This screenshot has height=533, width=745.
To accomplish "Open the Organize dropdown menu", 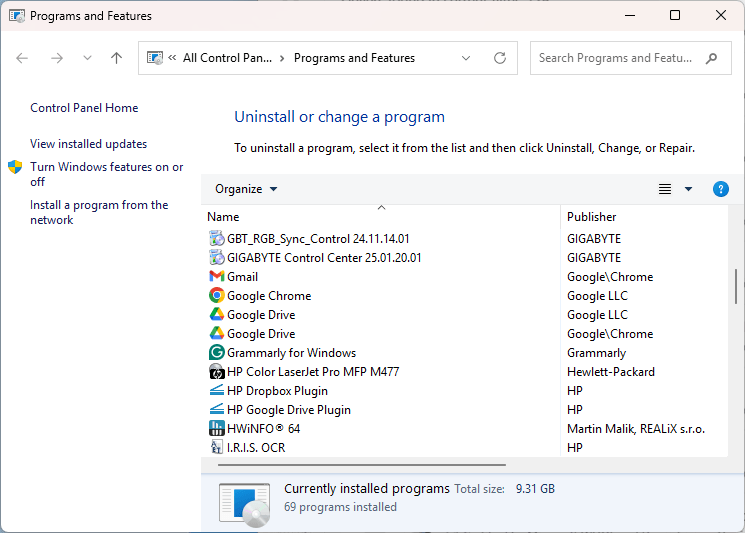I will [x=246, y=189].
